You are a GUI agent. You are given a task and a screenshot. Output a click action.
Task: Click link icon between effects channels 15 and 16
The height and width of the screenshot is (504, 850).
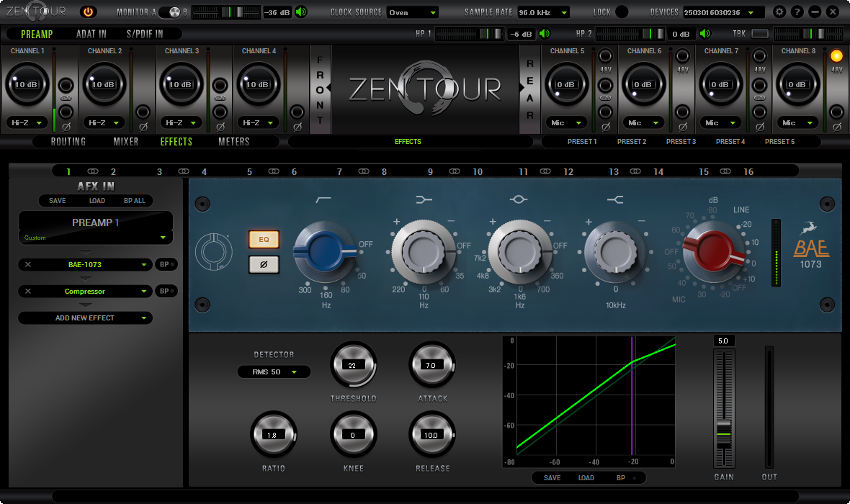[725, 171]
